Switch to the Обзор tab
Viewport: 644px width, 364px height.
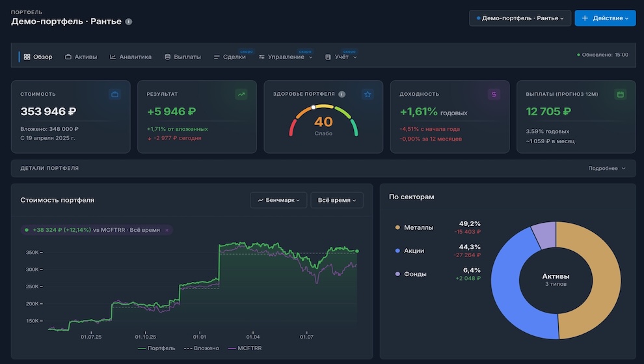coord(38,57)
